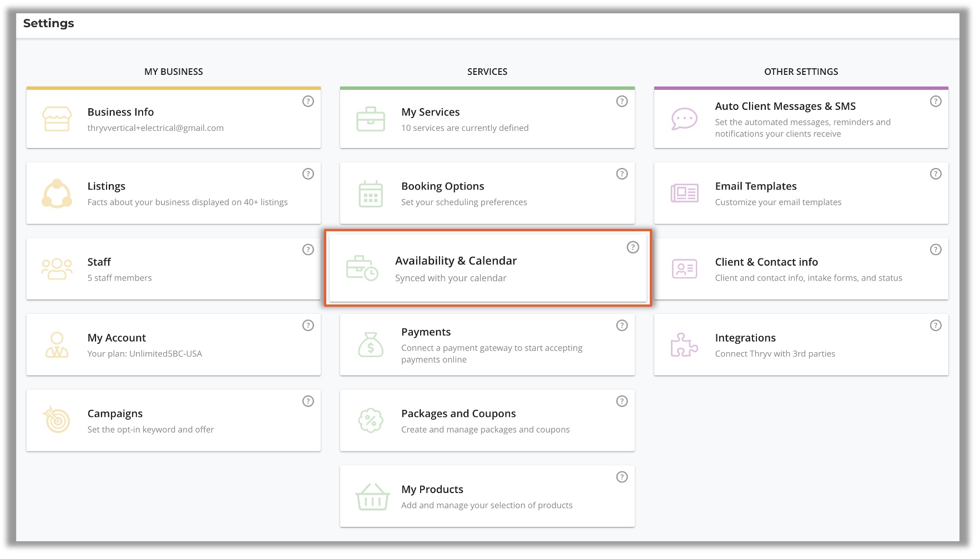Click the Auto Client Messages chat bubble icon

(x=684, y=119)
